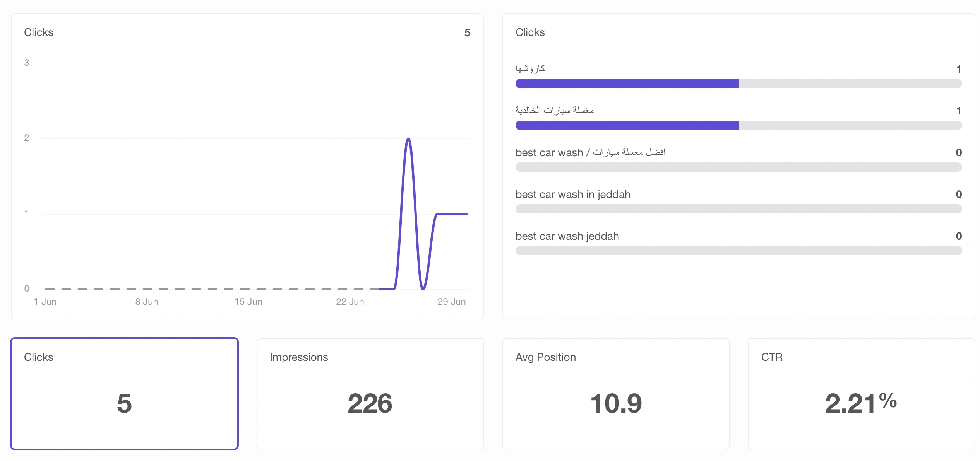Viewport: 980px width, 461px height.
Task: Click the 'best car wash / افضل مغسلة سيارات' query
Action: pos(590,152)
